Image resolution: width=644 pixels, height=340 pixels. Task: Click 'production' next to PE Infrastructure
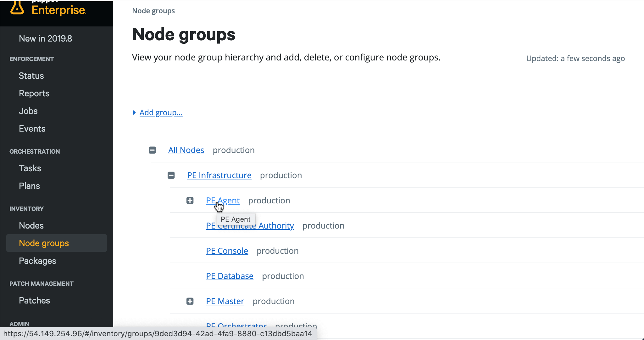point(281,175)
